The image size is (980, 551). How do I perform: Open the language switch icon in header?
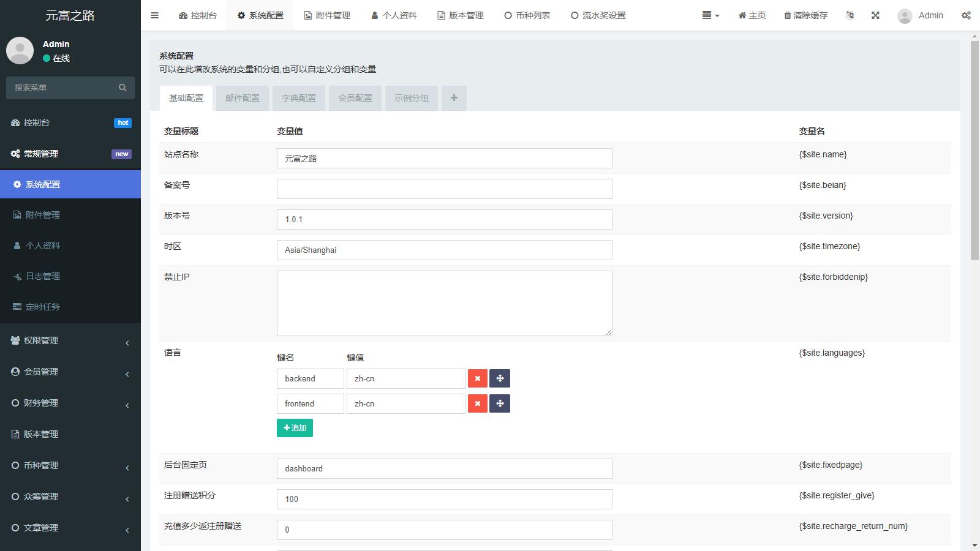850,15
